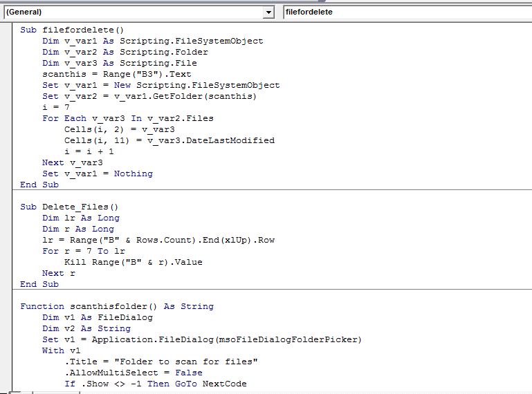
Task: Click the 'i = 7' statement
Action: 56,107
